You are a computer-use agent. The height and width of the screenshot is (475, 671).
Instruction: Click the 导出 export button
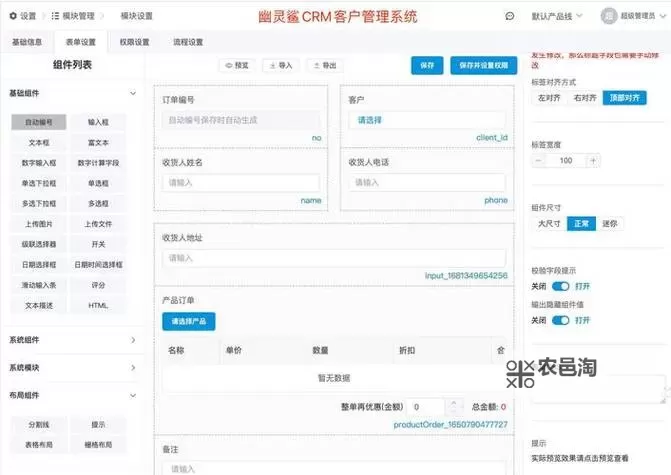pos(325,65)
